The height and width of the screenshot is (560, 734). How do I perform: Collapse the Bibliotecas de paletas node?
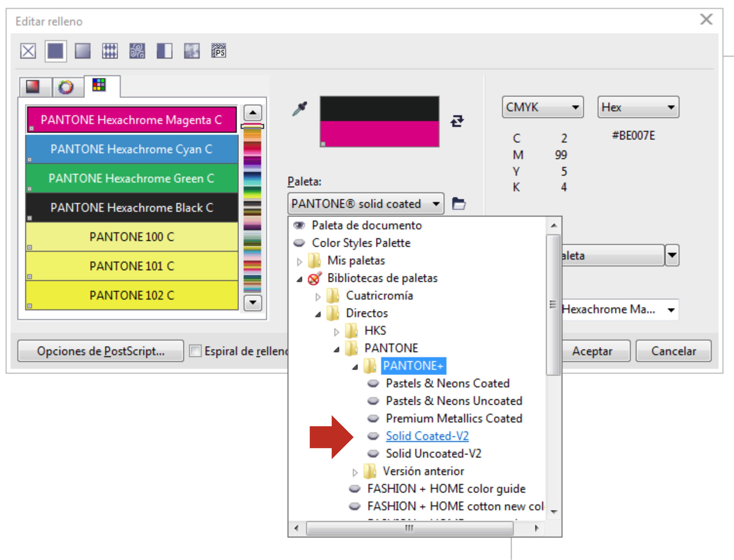pos(299,279)
